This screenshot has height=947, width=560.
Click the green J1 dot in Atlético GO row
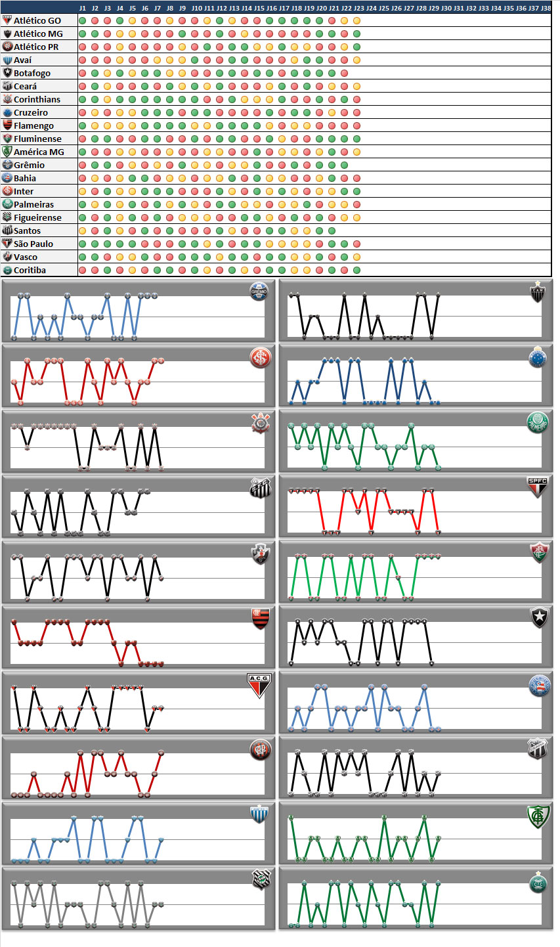82,20
